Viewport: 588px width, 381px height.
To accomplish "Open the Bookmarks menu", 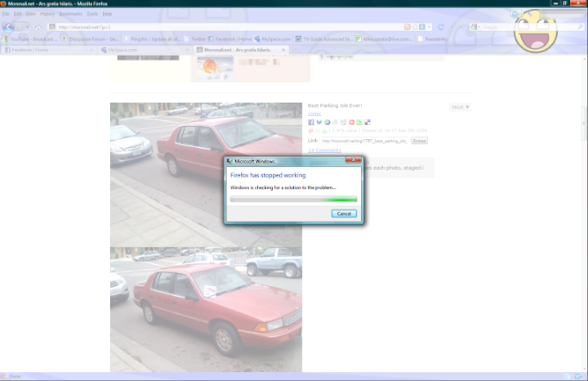I will pos(70,14).
